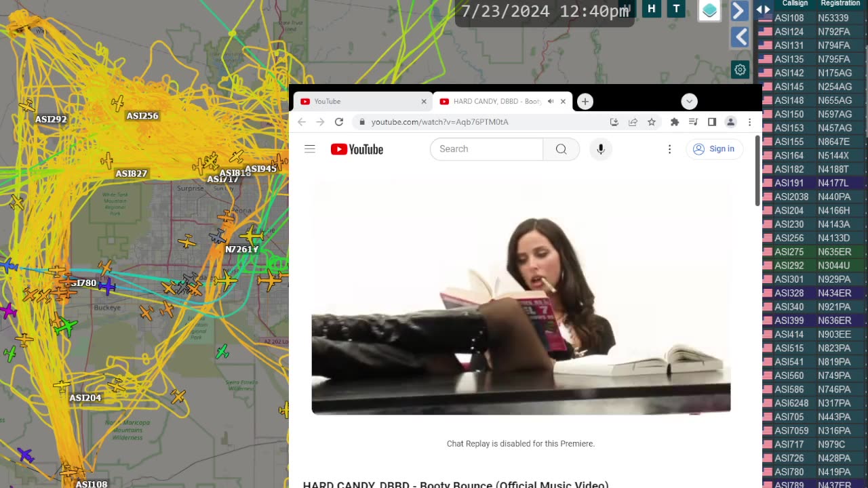Click the YouTube search magnifier button
868x488 pixels.
[x=561, y=149]
